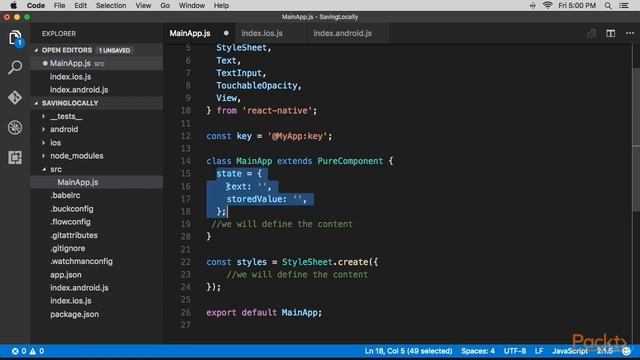Open the Search view in activity bar
Viewport: 640px width, 360px height.
15,67
